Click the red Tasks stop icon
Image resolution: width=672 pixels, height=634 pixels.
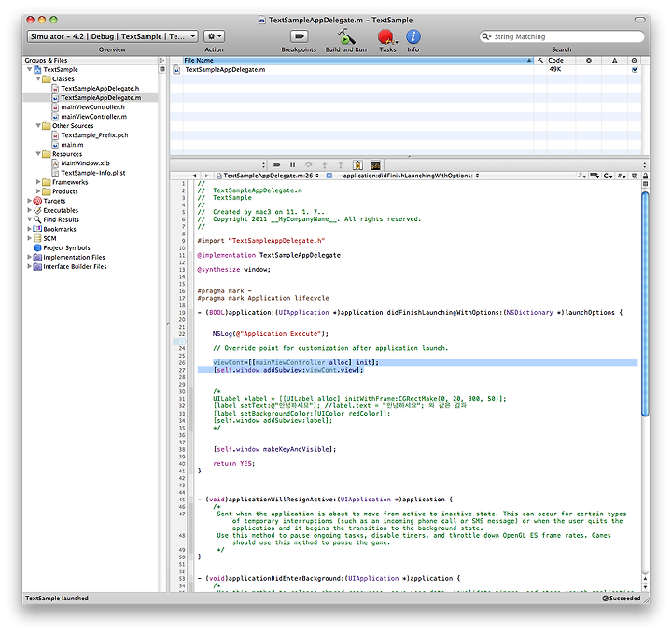click(x=386, y=36)
